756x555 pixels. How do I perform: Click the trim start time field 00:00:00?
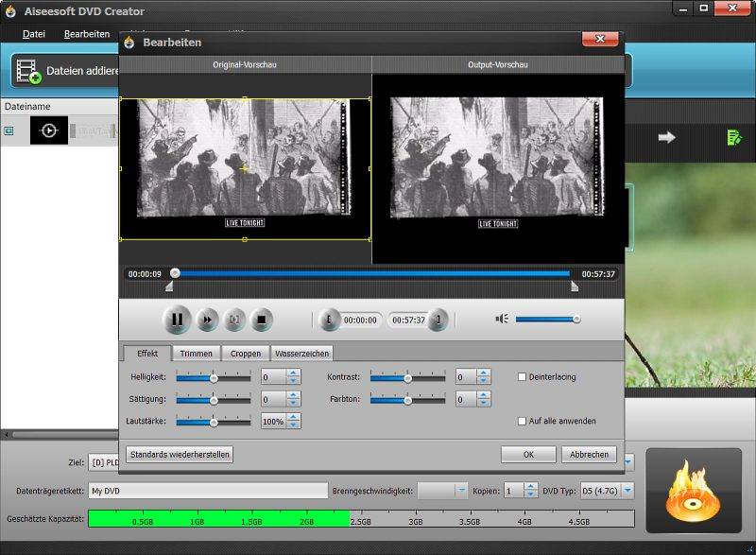[360, 320]
